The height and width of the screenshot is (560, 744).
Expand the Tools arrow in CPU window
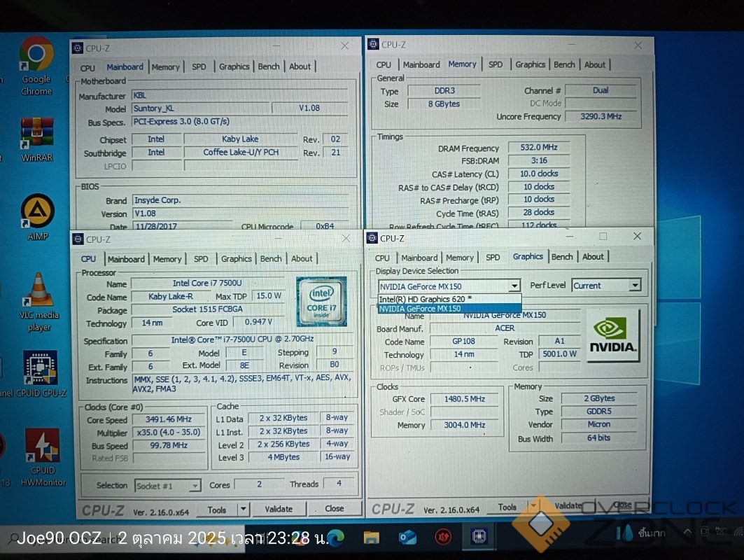click(243, 509)
